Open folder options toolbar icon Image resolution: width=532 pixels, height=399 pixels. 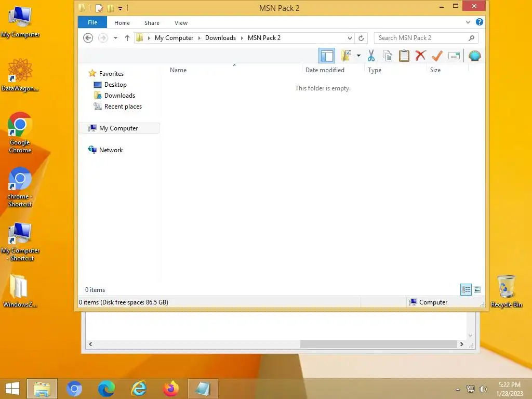click(x=346, y=56)
